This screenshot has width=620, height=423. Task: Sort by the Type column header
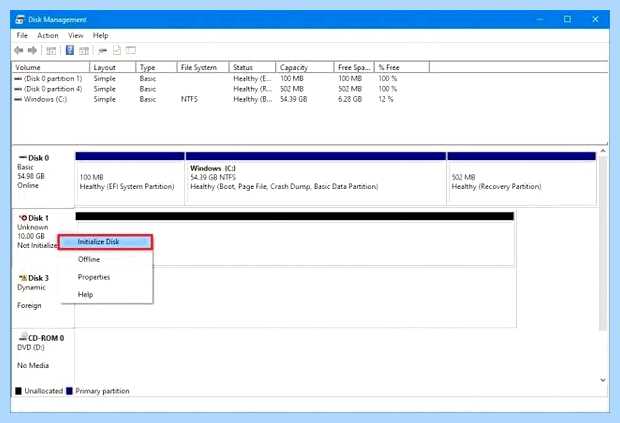point(156,67)
